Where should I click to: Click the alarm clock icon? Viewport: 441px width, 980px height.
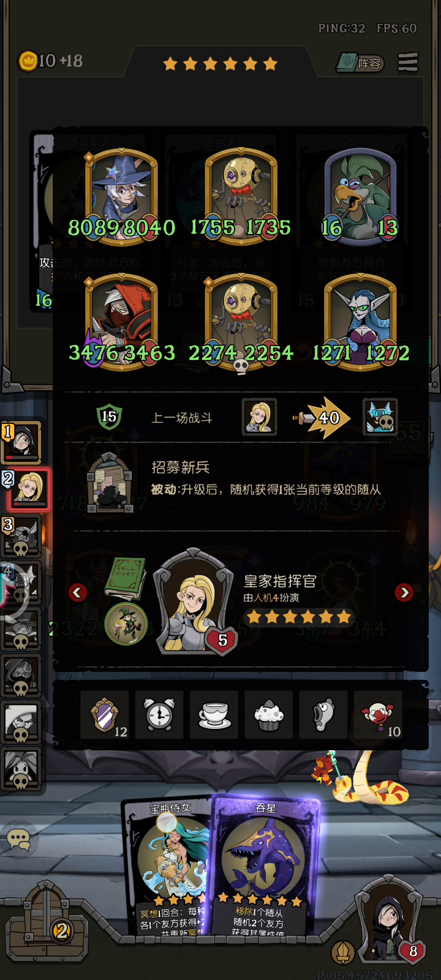[x=159, y=714]
